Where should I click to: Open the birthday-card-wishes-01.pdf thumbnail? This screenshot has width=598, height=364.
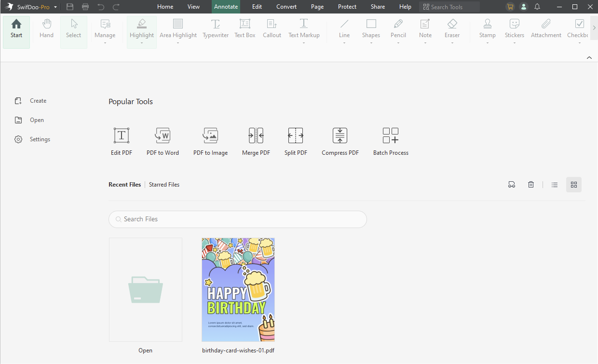tap(238, 290)
